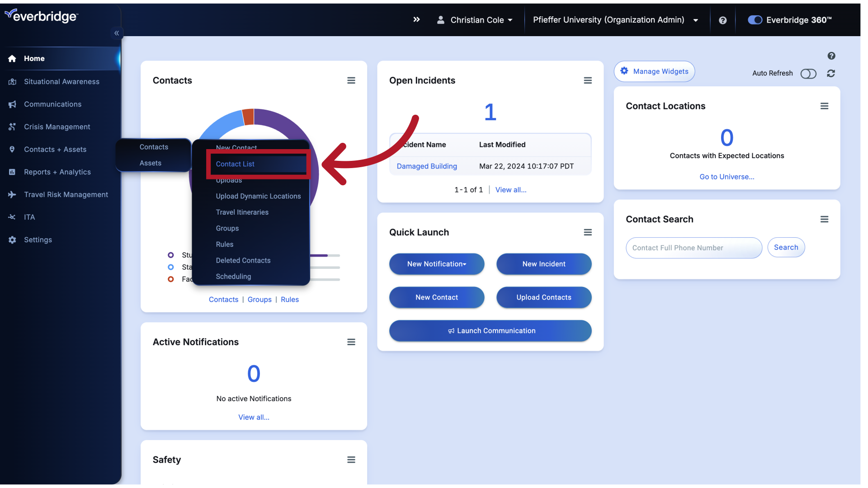Screen dimensions: 868x488
Task: Click the Everbridge logo
Action: point(42,16)
